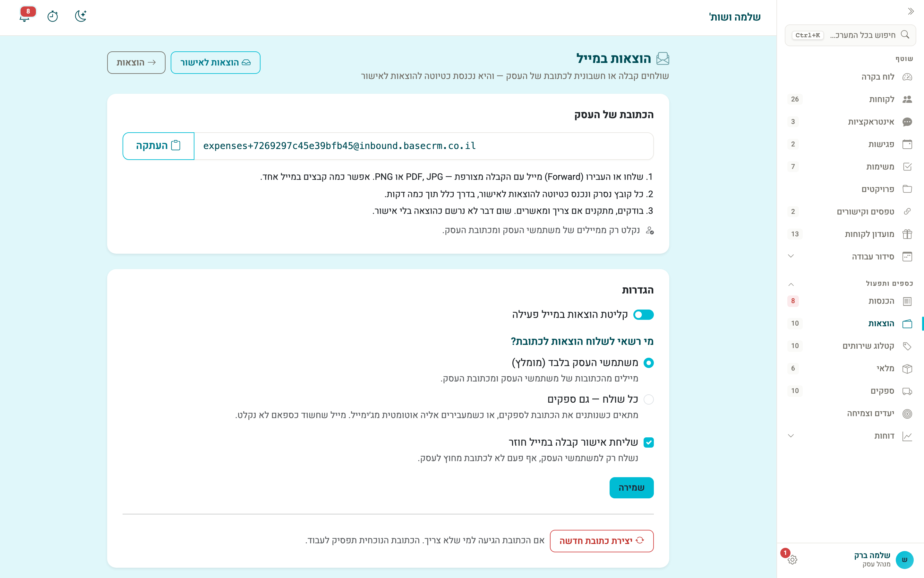Open לוח בקרה dashboard icon
The width and height of the screenshot is (924, 578).
click(x=907, y=77)
